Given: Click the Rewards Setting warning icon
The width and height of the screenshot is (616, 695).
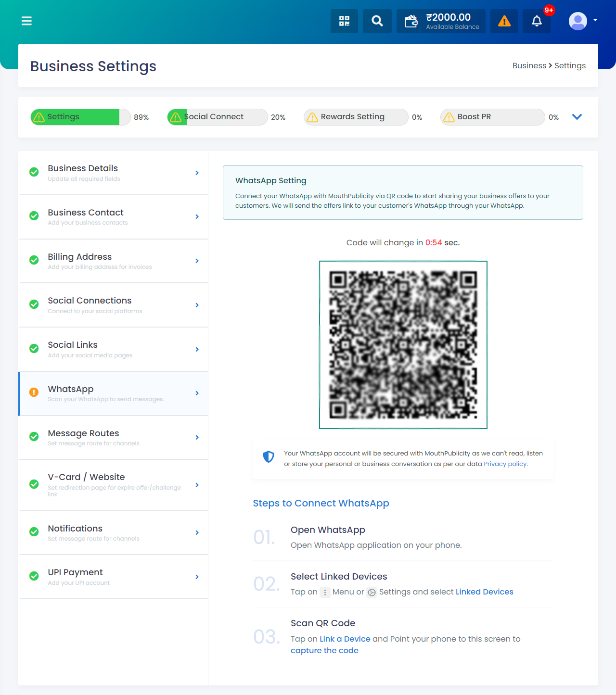Looking at the screenshot, I should [x=312, y=117].
